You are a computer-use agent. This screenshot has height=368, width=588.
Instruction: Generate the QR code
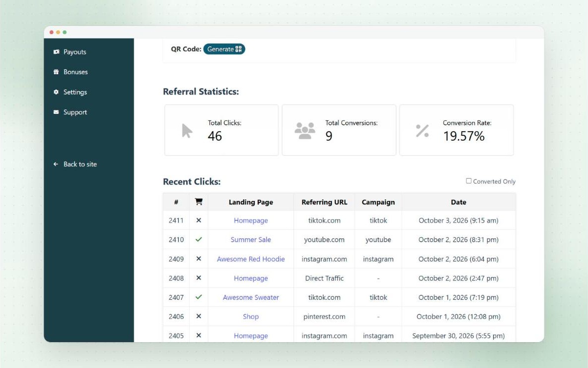coord(224,49)
